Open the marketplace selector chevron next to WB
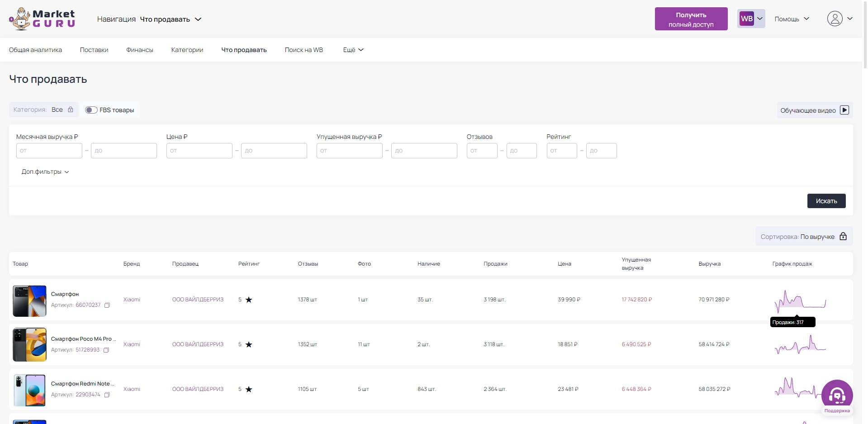The width and height of the screenshot is (868, 424). tap(760, 19)
